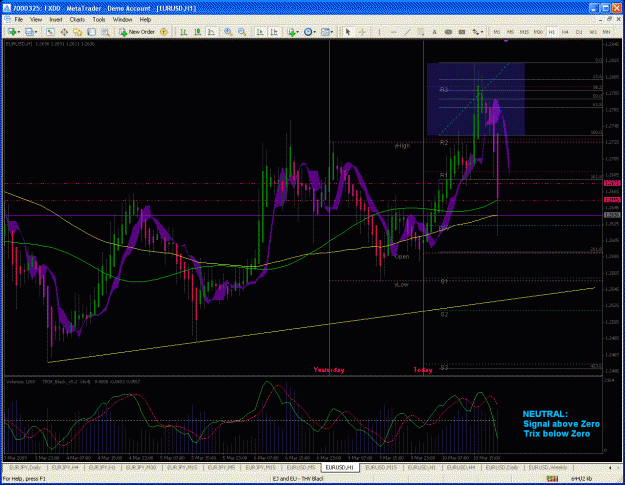The image size is (625, 485).
Task: Expand the Arrows tool dropdown arrow
Action: click(482, 32)
